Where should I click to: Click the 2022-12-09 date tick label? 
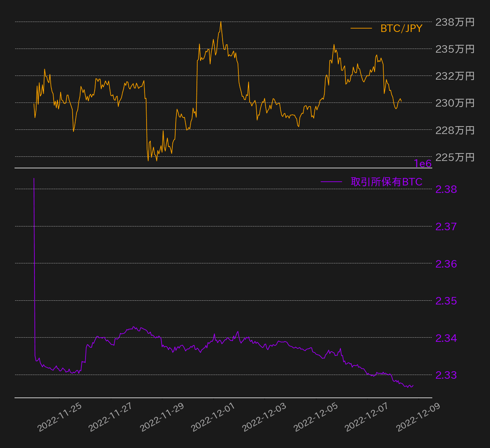pyautogui.click(x=418, y=418)
